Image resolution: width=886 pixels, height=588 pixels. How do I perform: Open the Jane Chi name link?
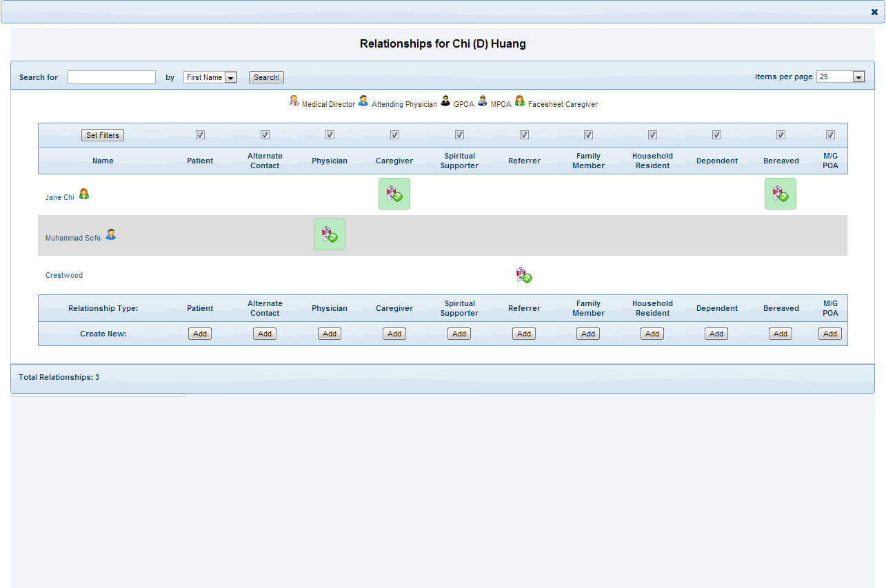pyautogui.click(x=60, y=197)
